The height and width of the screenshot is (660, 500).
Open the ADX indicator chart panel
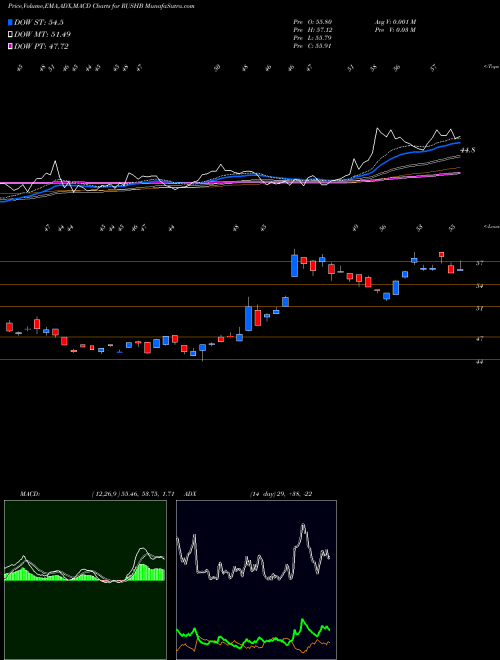[256, 580]
